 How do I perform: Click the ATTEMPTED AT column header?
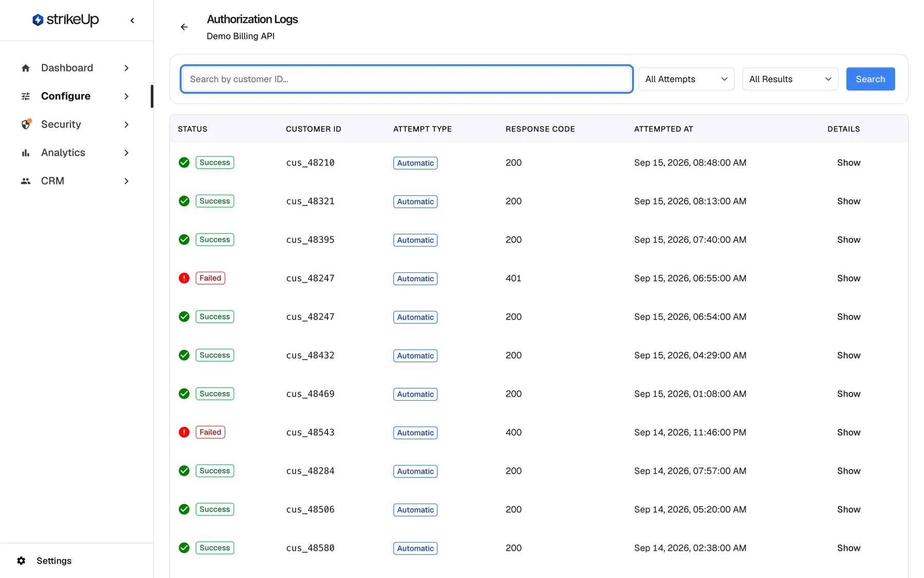click(x=663, y=129)
